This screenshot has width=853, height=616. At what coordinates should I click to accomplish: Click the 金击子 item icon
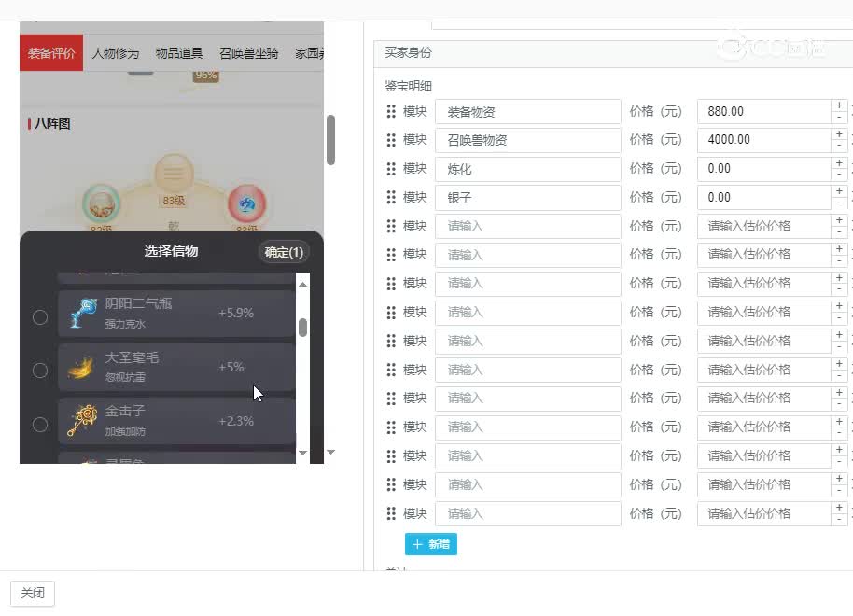[x=82, y=420]
